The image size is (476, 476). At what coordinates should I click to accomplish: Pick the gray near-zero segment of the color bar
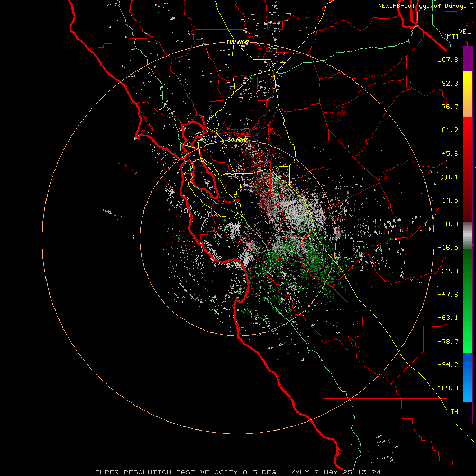pyautogui.click(x=467, y=235)
